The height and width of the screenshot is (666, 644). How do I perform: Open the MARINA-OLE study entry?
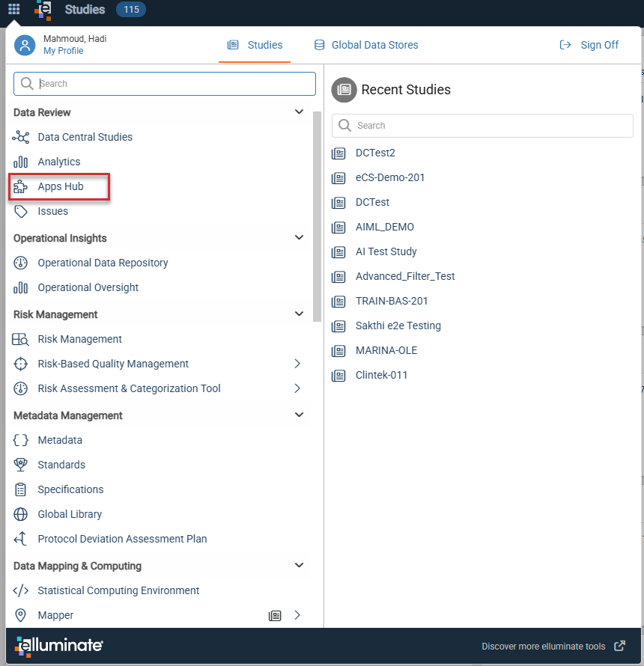[386, 350]
